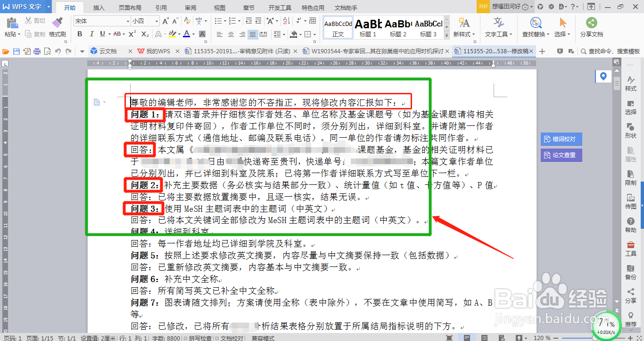This screenshot has width=644, height=341.
Task: Switch to the 页面布局 tab
Action: [x=130, y=8]
